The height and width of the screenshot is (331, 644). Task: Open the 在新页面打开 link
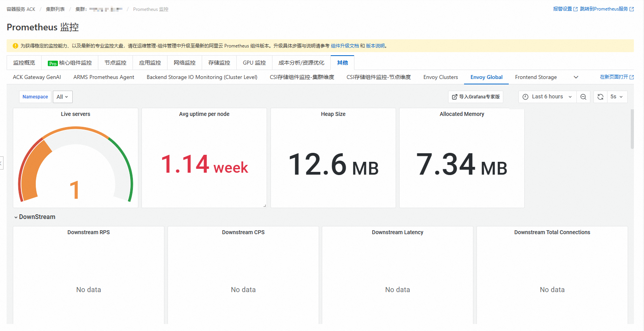614,77
